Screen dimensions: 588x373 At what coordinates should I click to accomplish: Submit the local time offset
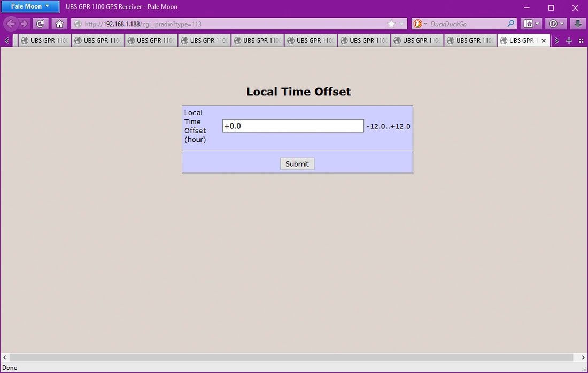pyautogui.click(x=297, y=164)
